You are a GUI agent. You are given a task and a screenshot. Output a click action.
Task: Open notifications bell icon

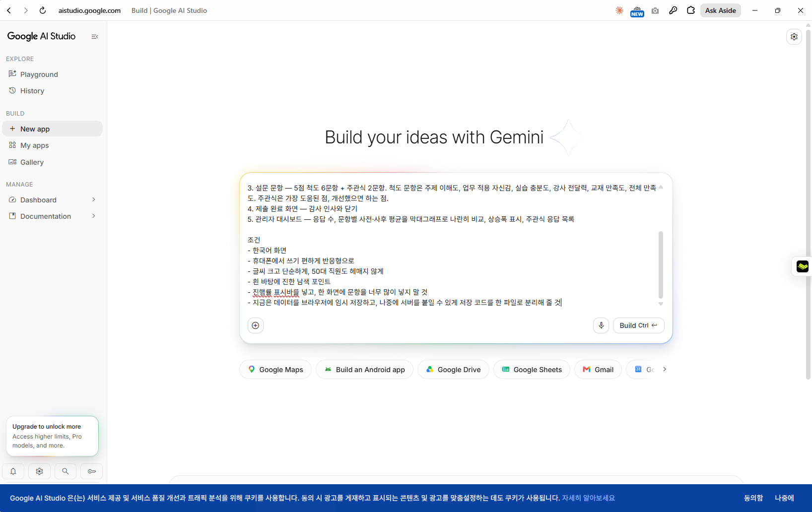(13, 471)
